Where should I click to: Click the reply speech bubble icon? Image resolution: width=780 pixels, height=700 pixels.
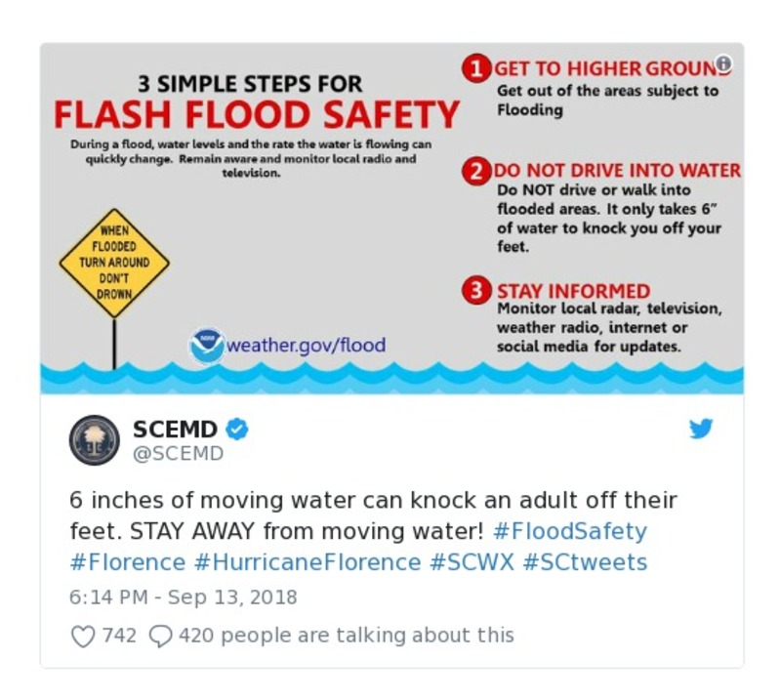(160, 636)
